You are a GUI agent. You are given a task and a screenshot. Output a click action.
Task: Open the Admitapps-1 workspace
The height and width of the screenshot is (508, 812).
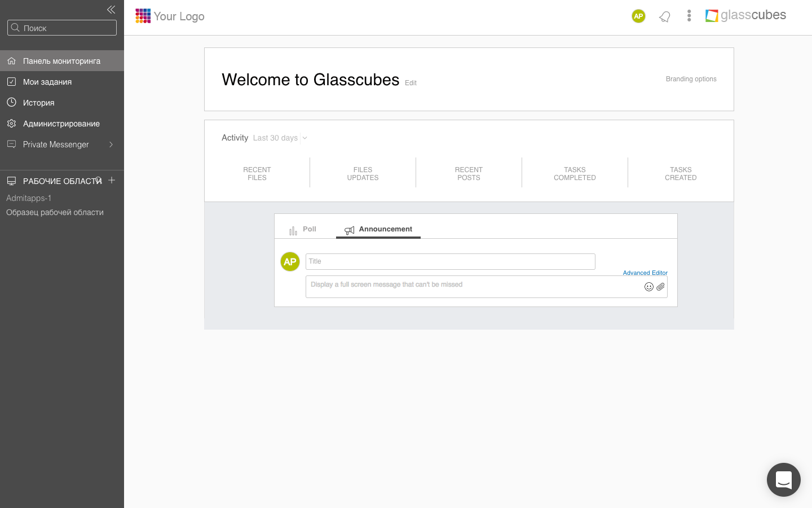click(x=29, y=198)
